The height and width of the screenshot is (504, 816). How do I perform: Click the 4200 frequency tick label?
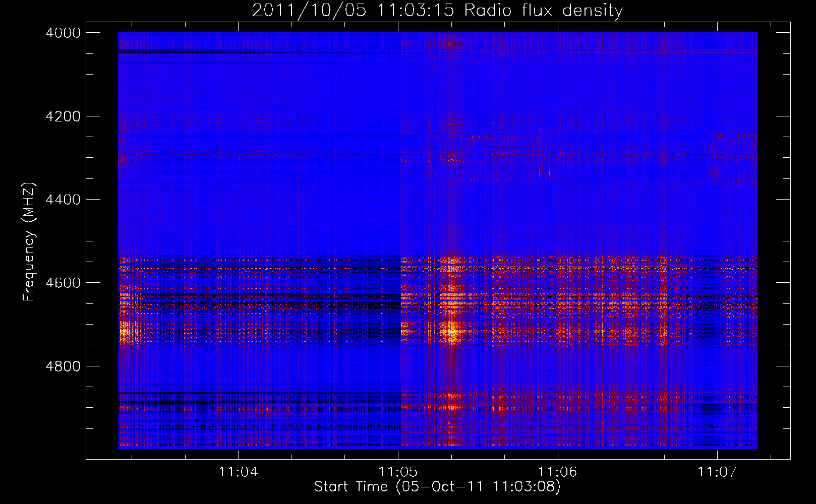tap(63, 116)
